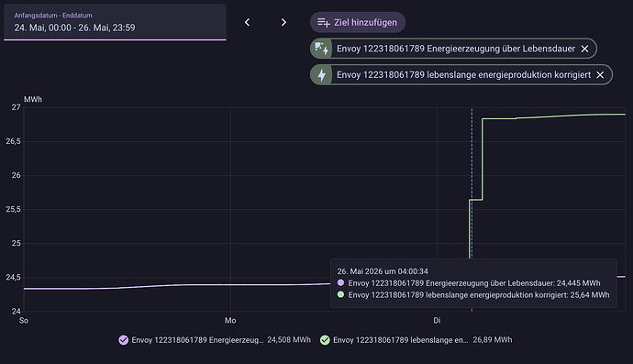
Task: Click the Ziel hinzufügen button
Action: (358, 22)
